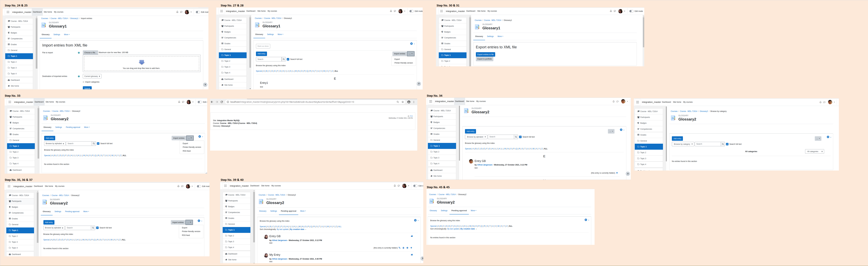Open messages icon in Step 27 & 28 screenshot
Screen dimensions: 868x266
click(395, 11)
